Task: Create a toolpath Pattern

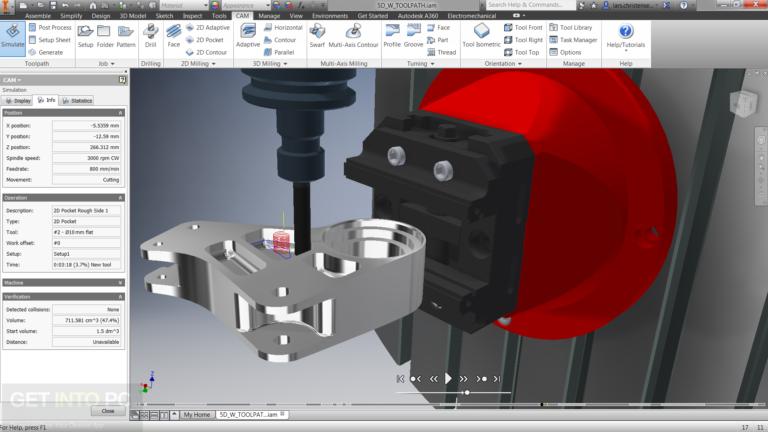Action: [125, 36]
